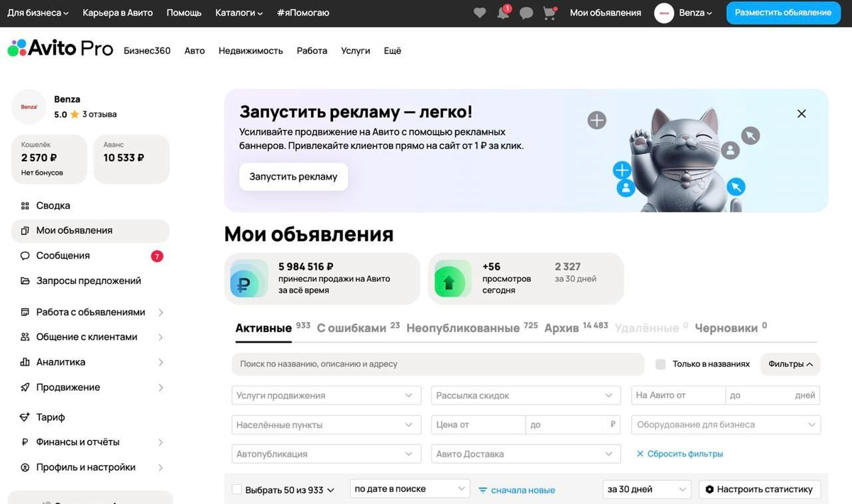Click Разместить объявление button
Viewport: 852px width, 504px height.
click(782, 13)
